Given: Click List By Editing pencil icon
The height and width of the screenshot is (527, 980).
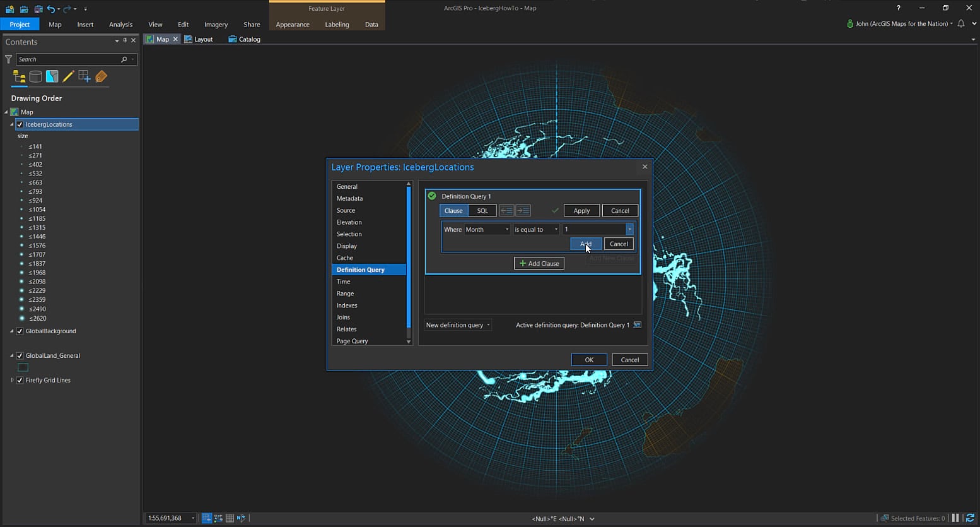Looking at the screenshot, I should click(x=68, y=77).
